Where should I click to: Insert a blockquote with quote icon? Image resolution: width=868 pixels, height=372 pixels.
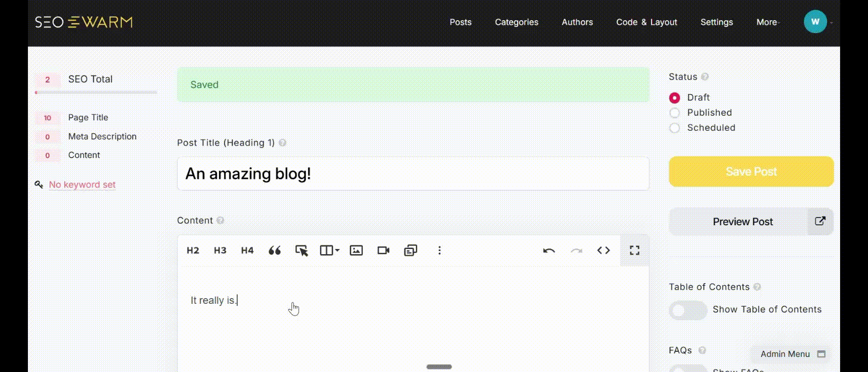(275, 251)
